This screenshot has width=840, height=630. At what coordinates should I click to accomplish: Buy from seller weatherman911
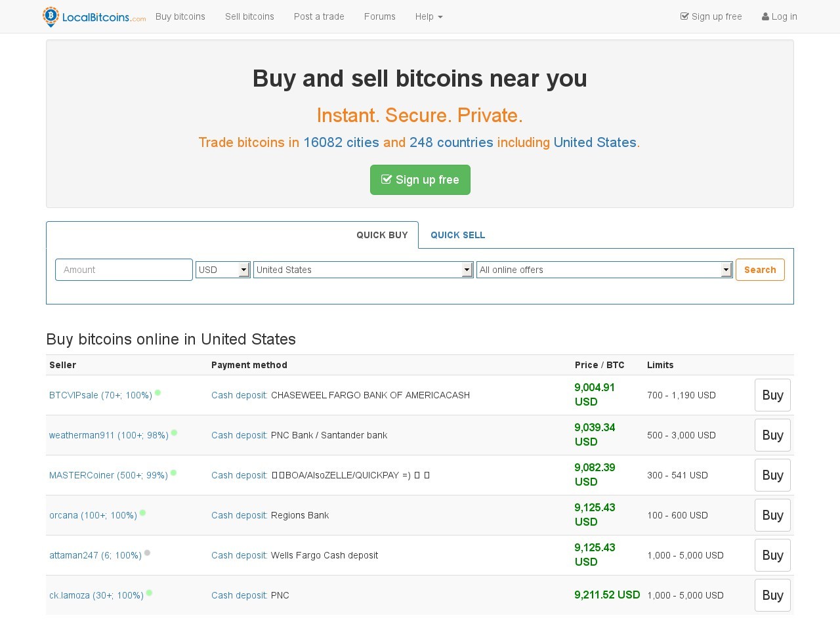point(772,435)
